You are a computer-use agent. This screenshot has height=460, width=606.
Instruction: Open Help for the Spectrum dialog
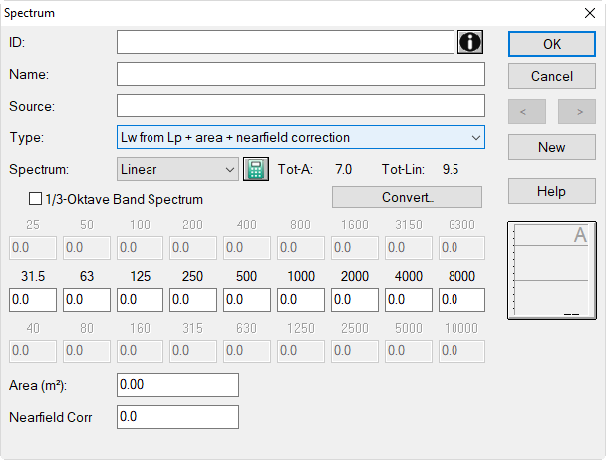(x=552, y=191)
